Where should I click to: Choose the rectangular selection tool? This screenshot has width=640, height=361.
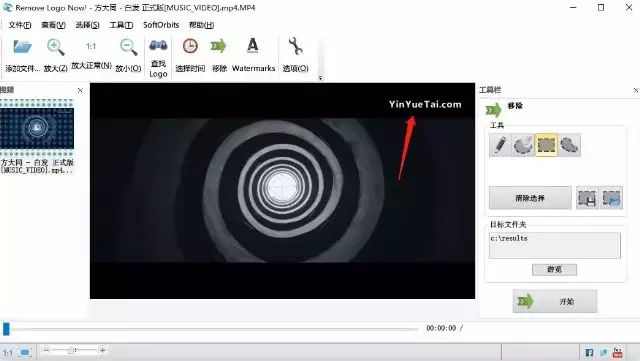pos(546,145)
